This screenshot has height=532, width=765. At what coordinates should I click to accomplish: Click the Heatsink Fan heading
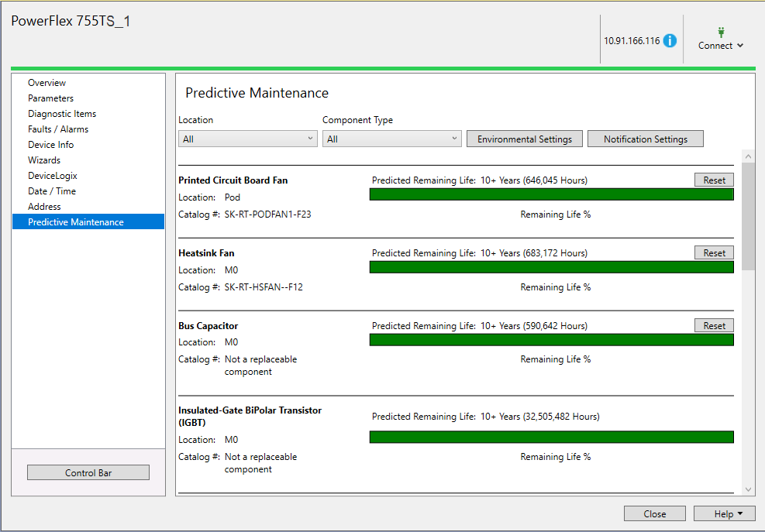point(206,252)
